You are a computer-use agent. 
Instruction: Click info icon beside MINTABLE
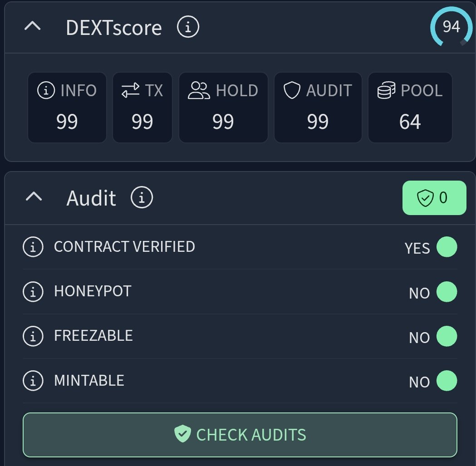(x=33, y=381)
